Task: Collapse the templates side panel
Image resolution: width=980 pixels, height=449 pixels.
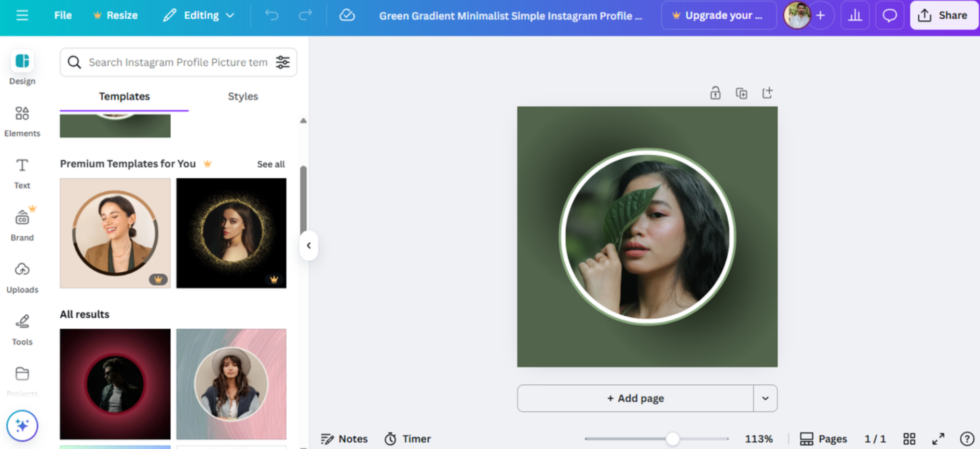Action: click(x=309, y=245)
